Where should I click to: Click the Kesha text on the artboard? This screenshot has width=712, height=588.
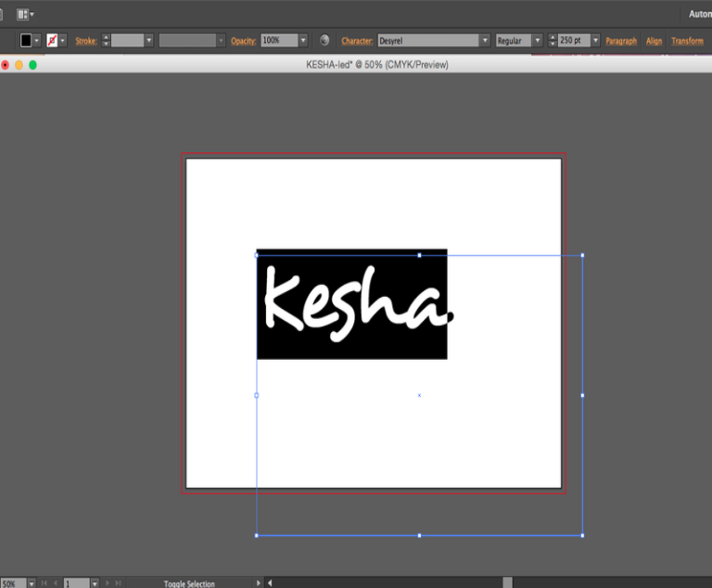point(358,303)
